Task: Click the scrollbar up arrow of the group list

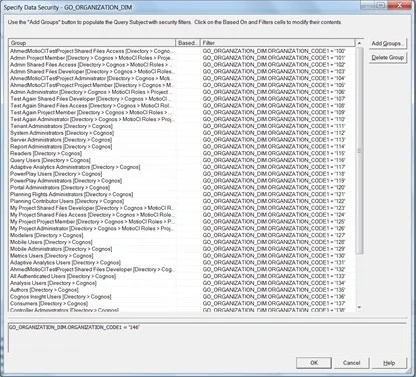Action: tap(359, 43)
